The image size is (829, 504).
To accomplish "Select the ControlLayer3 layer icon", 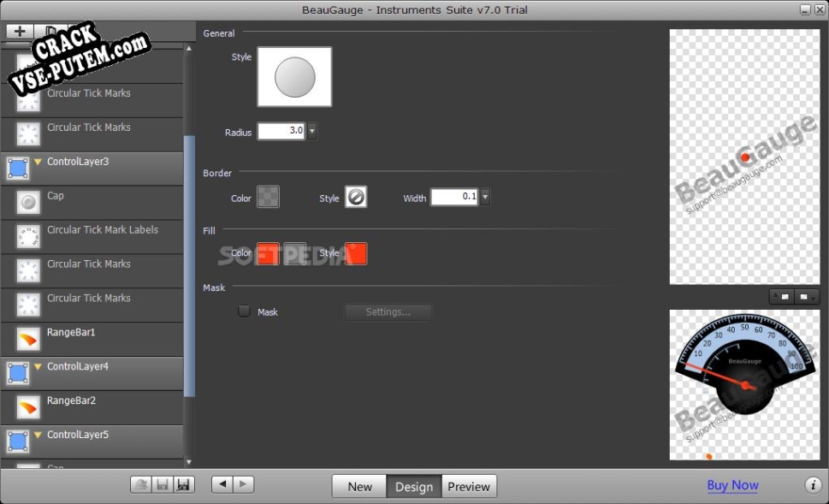I will pyautogui.click(x=17, y=169).
